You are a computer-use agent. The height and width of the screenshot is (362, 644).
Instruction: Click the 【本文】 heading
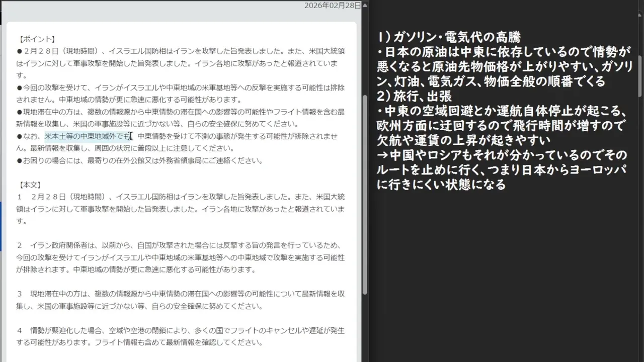(x=31, y=185)
